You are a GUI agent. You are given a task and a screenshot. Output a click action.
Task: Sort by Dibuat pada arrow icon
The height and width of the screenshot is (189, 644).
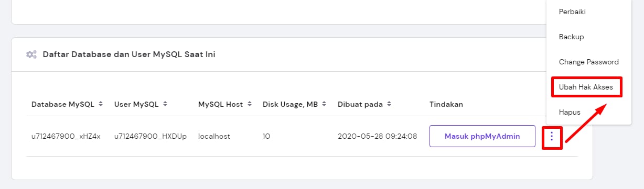point(389,104)
